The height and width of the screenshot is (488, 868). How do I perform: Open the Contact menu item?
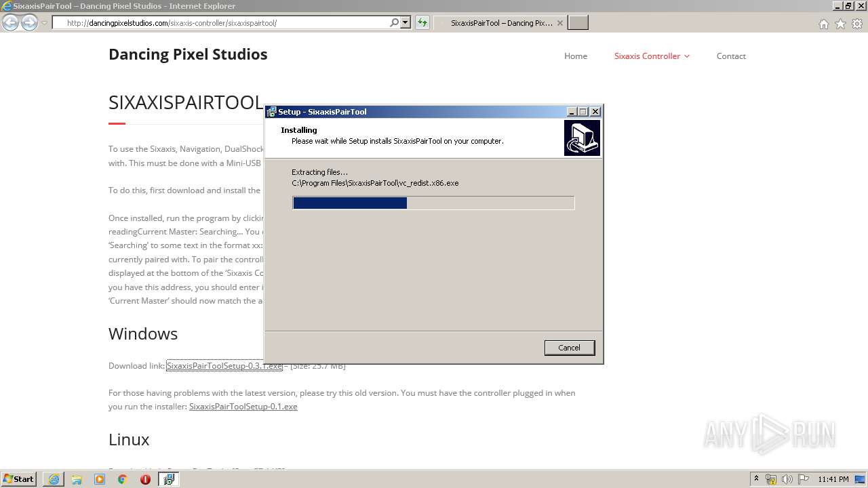point(731,56)
